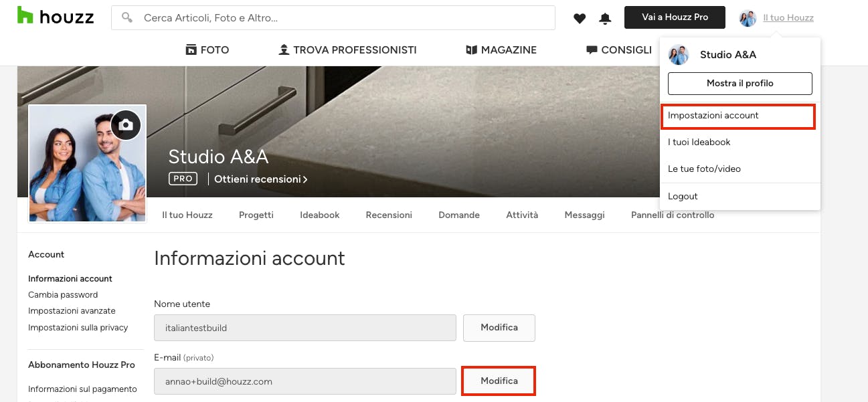Image resolution: width=868 pixels, height=402 pixels.
Task: Click Mostra il profilo button
Action: pyautogui.click(x=740, y=84)
